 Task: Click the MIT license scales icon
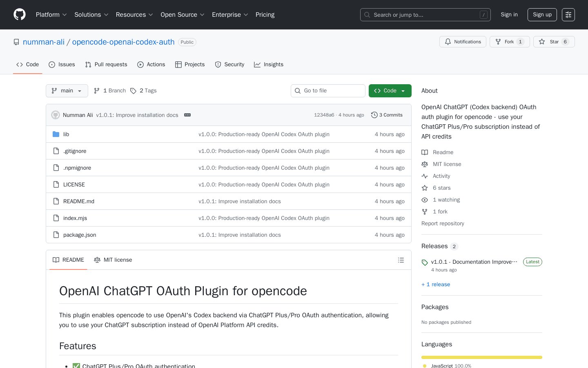tap(425, 164)
